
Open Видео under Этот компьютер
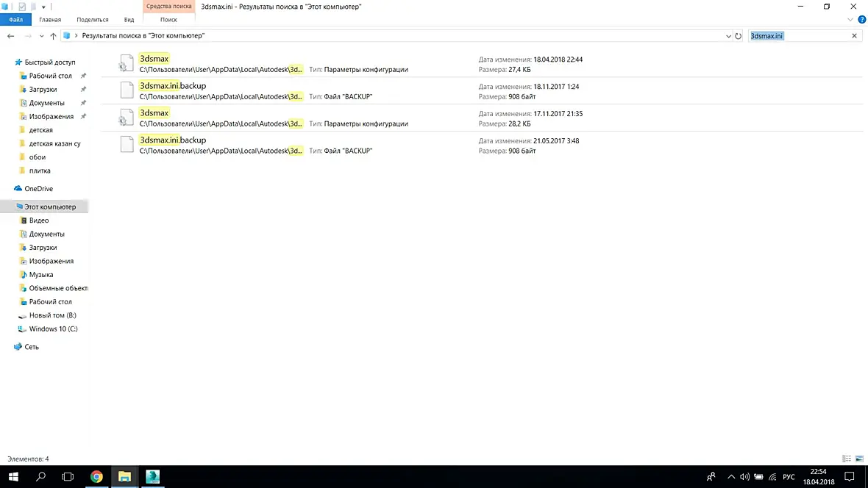[39, 220]
